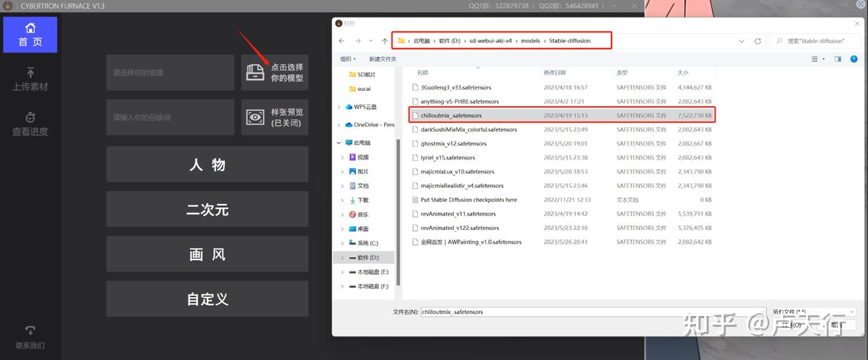Sort by 名称 column header
Viewport: 868px width, 360px height.
(x=423, y=72)
